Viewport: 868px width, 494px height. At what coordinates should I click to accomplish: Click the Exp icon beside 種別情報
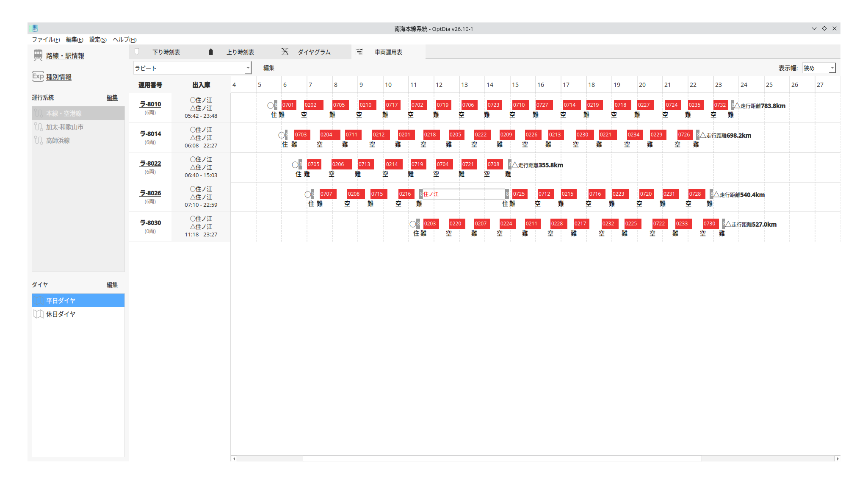38,76
